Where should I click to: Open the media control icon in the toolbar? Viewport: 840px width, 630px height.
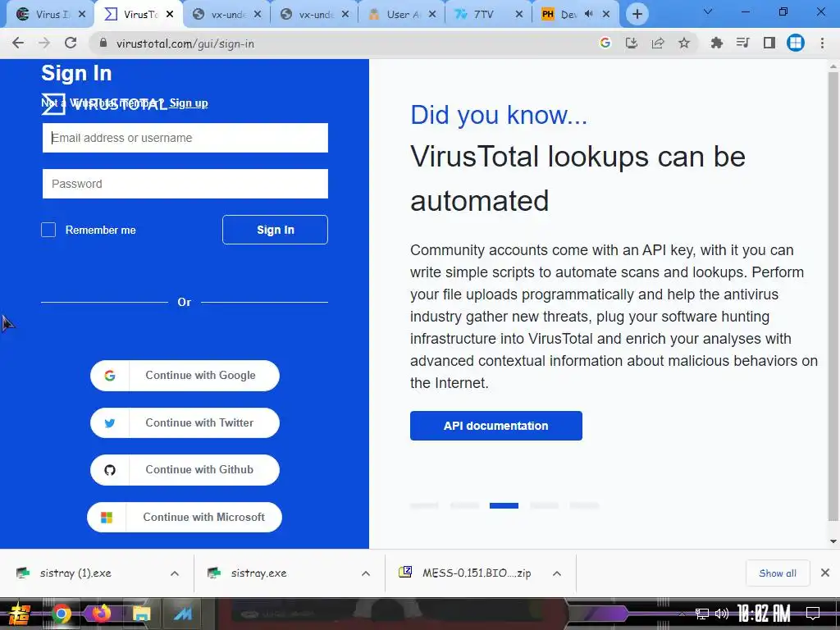click(742, 43)
